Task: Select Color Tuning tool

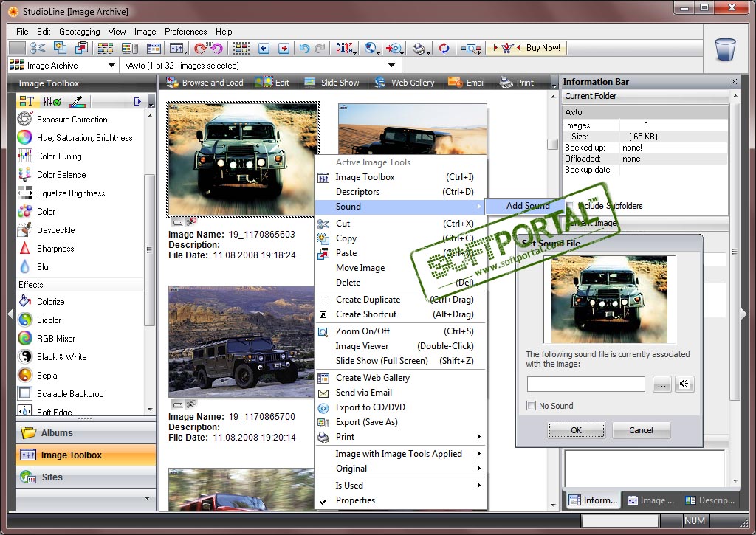Action: coord(59,156)
